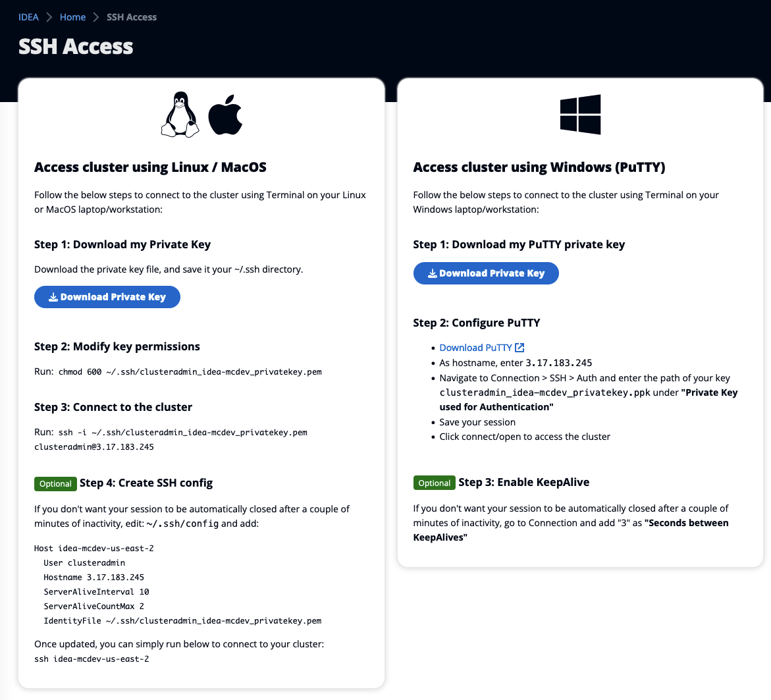Screen dimensions: 771x700
Task: Click the Linux penguin icon
Action: pyautogui.click(x=180, y=115)
